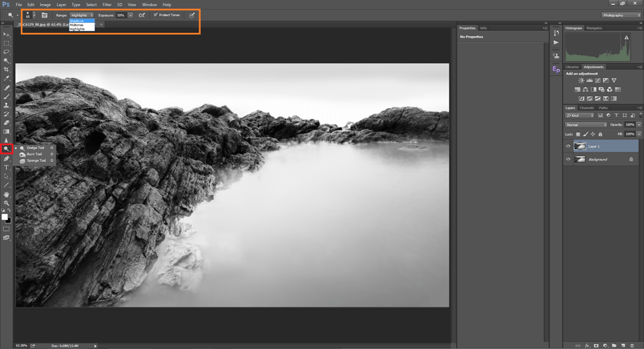Add a Brightness/Contrast adjustment
The height and width of the screenshot is (349, 644).
581,81
